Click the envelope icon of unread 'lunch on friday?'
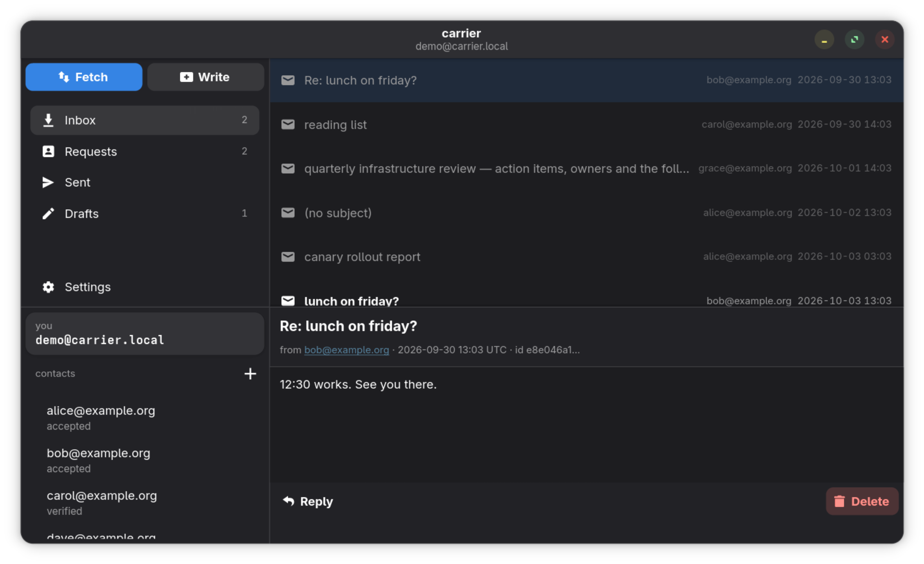Screen dimensions: 924x564 [x=288, y=301]
